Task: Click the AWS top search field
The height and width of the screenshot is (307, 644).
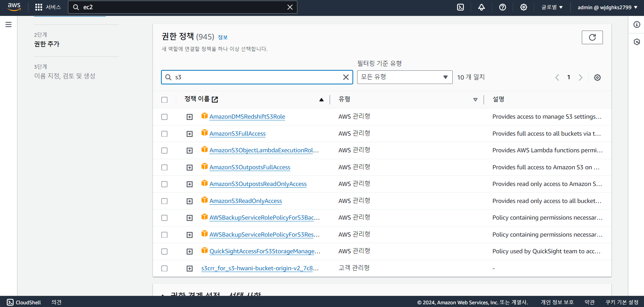Action: tap(182, 7)
